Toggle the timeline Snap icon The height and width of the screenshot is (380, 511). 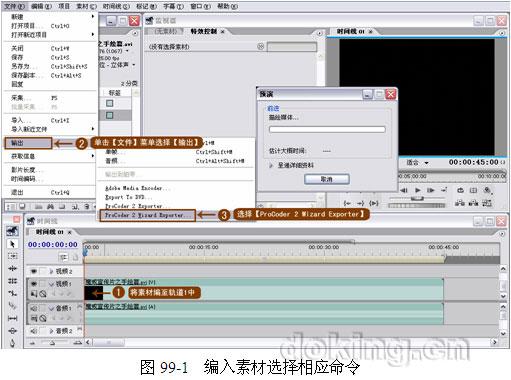click(x=63, y=257)
